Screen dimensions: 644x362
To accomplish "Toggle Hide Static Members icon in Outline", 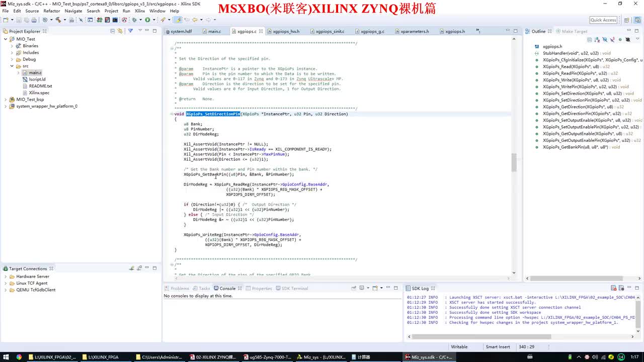I will [612, 40].
